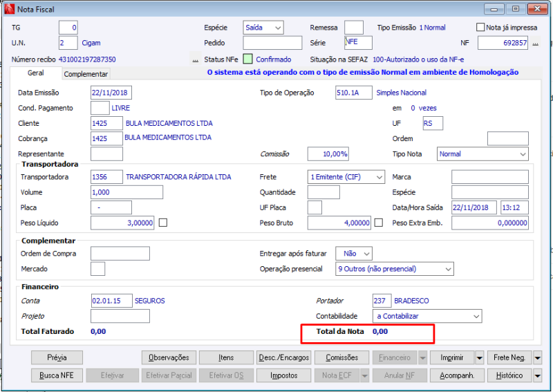Expand the Financeiro button dropdown arrow
This screenshot has width=553, height=392.
422,357
